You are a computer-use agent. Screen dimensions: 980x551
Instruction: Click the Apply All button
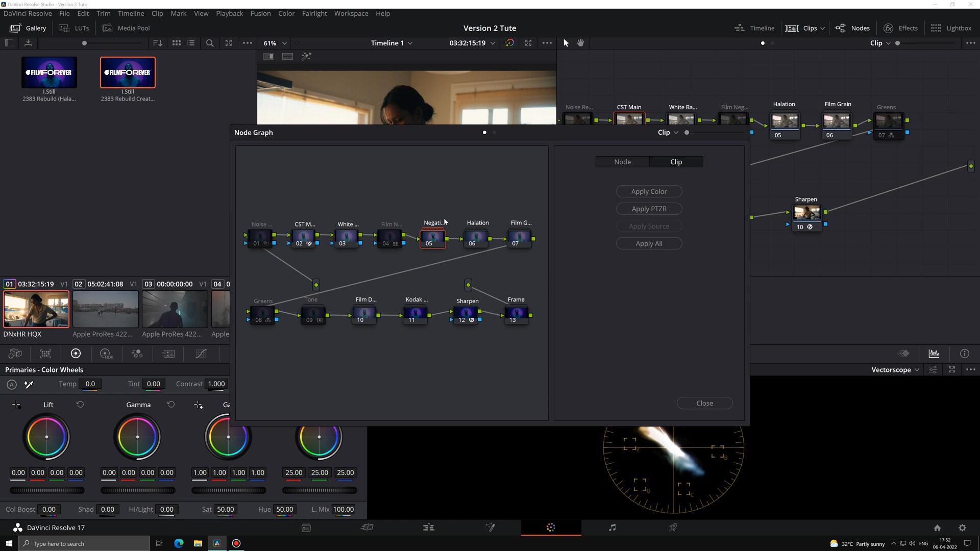[649, 243]
